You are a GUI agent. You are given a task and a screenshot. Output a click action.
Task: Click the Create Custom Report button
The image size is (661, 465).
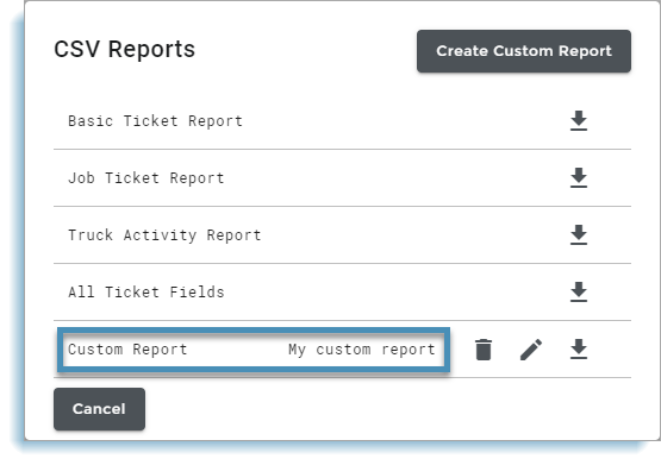[524, 51]
